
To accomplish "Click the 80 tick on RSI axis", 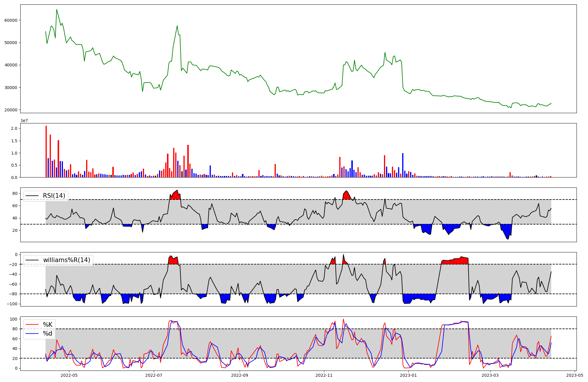I will [x=15, y=193].
